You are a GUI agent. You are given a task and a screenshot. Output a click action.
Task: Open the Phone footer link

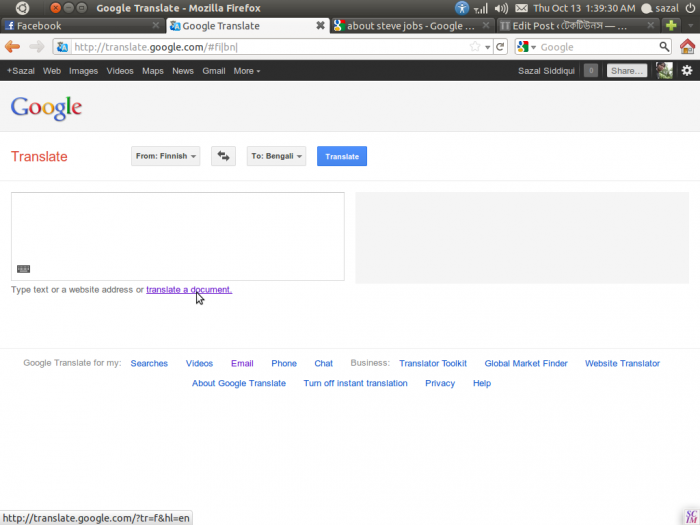(284, 363)
